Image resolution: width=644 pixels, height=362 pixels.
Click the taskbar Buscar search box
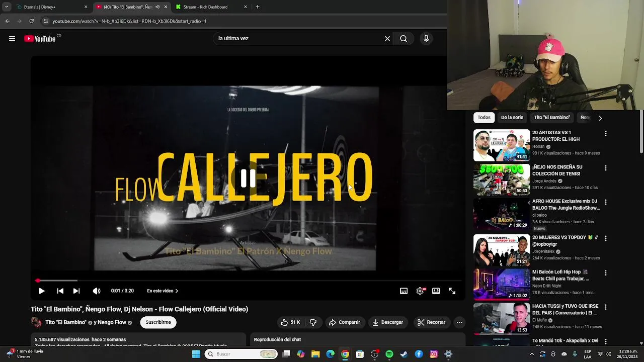click(x=242, y=354)
